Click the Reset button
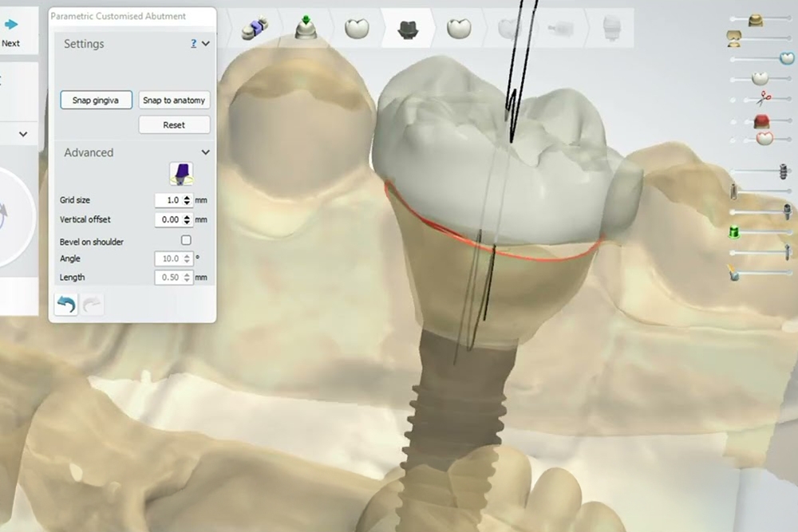 tap(174, 124)
